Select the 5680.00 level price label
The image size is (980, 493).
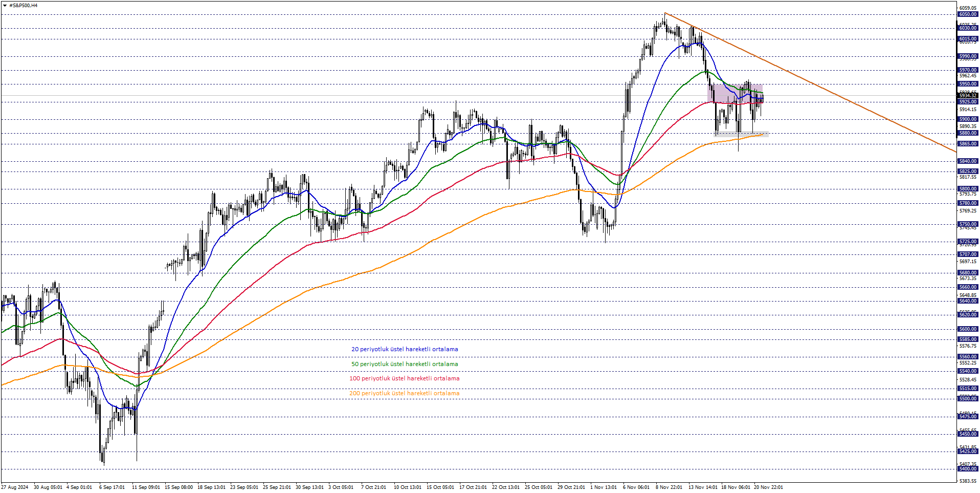[x=968, y=273]
